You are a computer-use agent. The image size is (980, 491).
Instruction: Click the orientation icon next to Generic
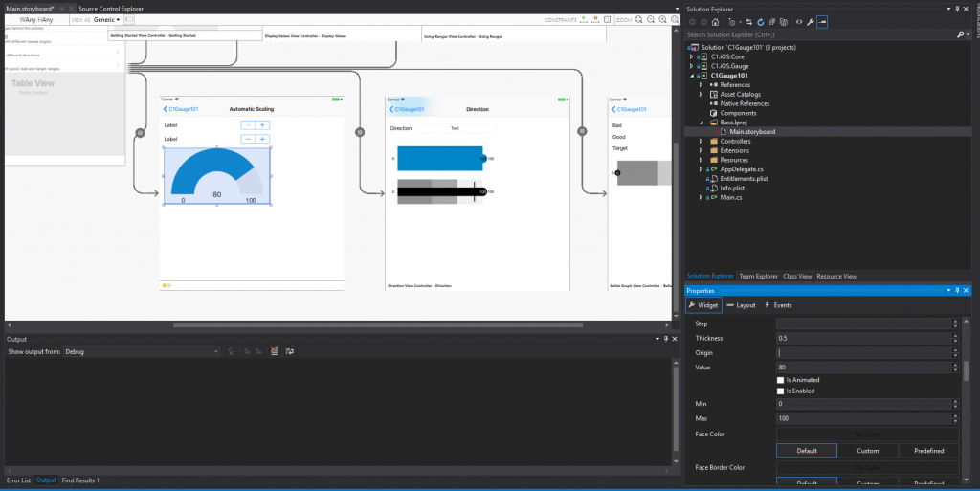coord(129,19)
